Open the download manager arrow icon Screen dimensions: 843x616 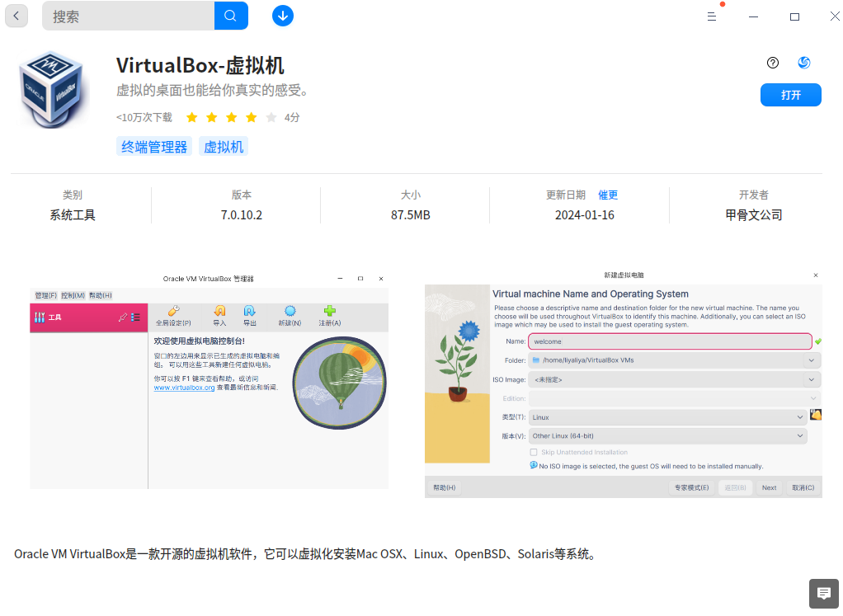(282, 16)
